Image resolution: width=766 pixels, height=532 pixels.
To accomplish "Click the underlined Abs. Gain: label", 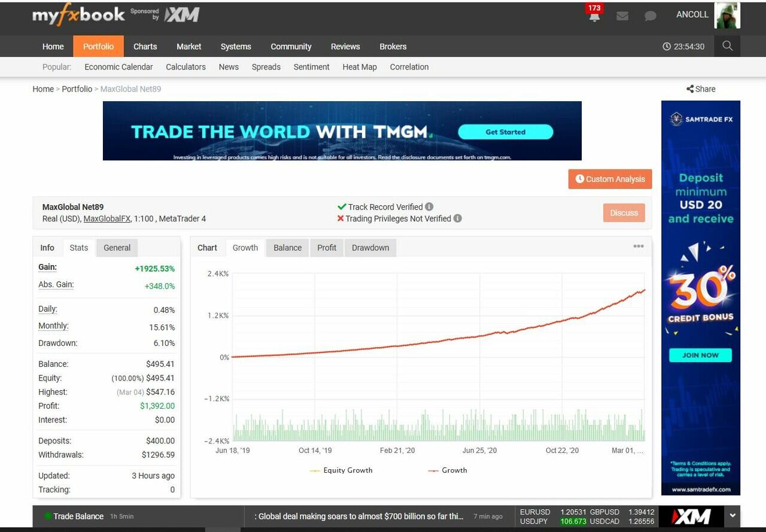I will tap(56, 284).
